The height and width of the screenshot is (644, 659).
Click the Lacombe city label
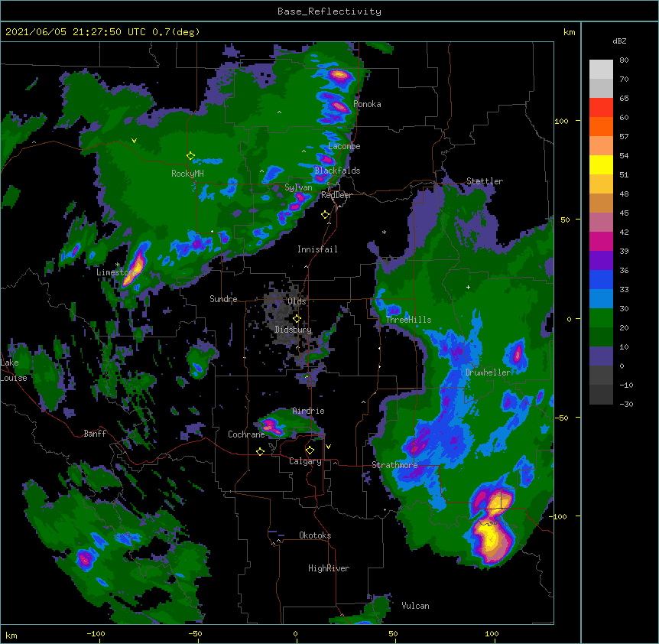344,146
